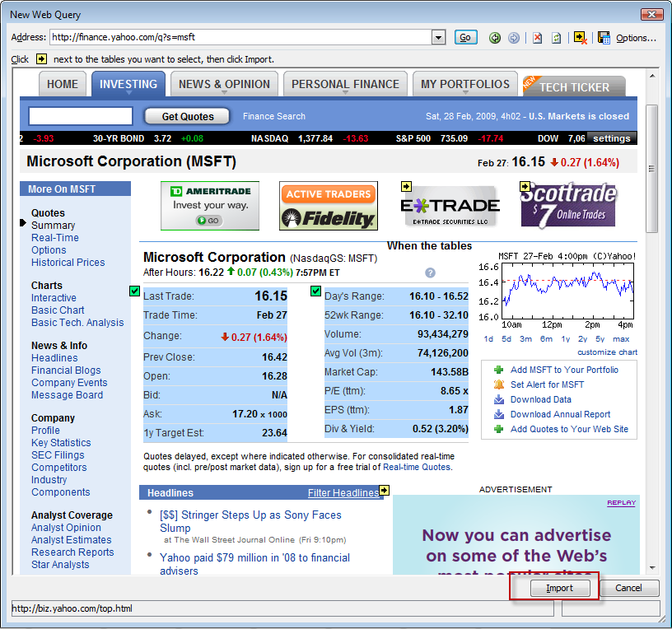
Task: Open the Address dropdown arrow
Action: click(x=438, y=38)
